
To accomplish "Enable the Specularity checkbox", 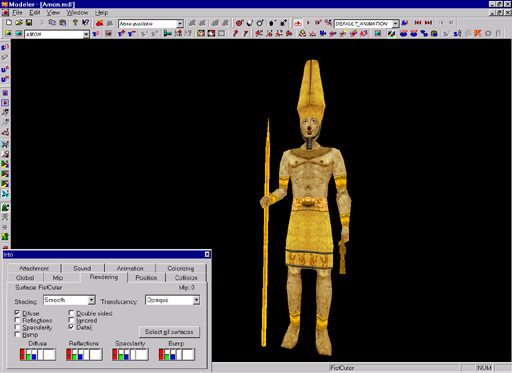I will coord(17,327).
